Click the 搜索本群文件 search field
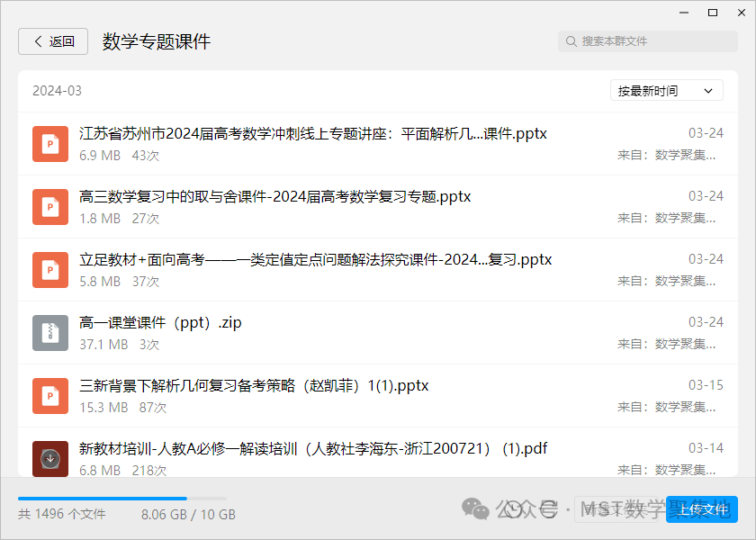 point(647,41)
